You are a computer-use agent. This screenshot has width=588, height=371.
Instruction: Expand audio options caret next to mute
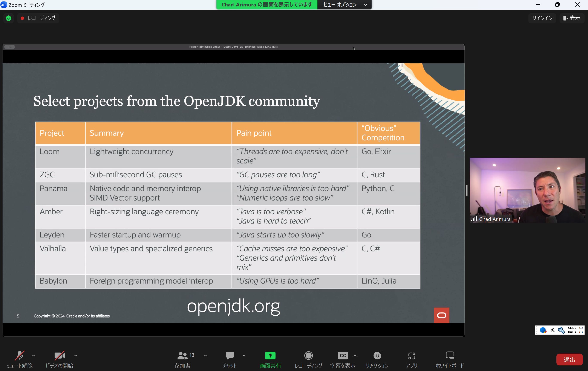point(34,356)
